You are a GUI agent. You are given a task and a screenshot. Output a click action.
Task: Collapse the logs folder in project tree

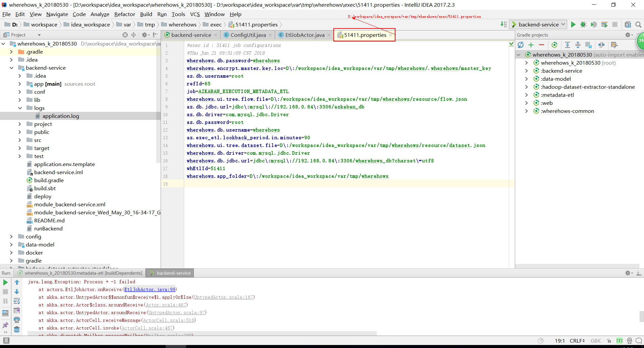click(20, 108)
